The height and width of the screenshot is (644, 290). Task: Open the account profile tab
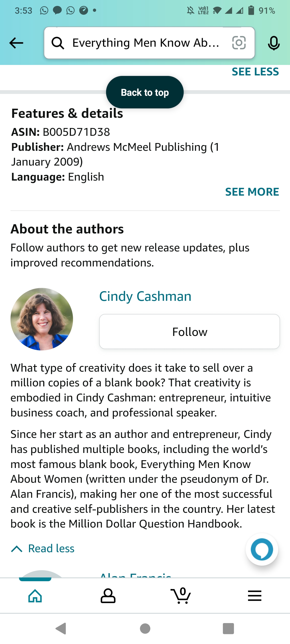pyautogui.click(x=108, y=596)
